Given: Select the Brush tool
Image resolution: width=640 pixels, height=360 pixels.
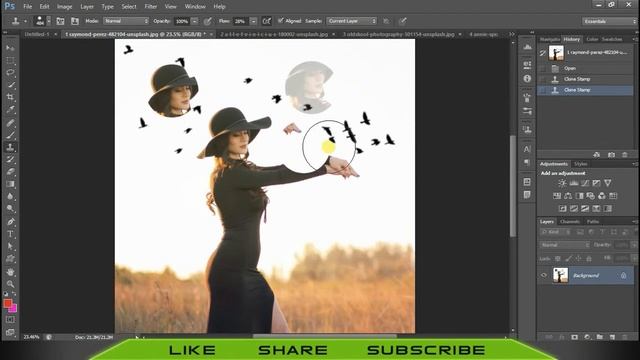Looking at the screenshot, I should click(x=10, y=135).
